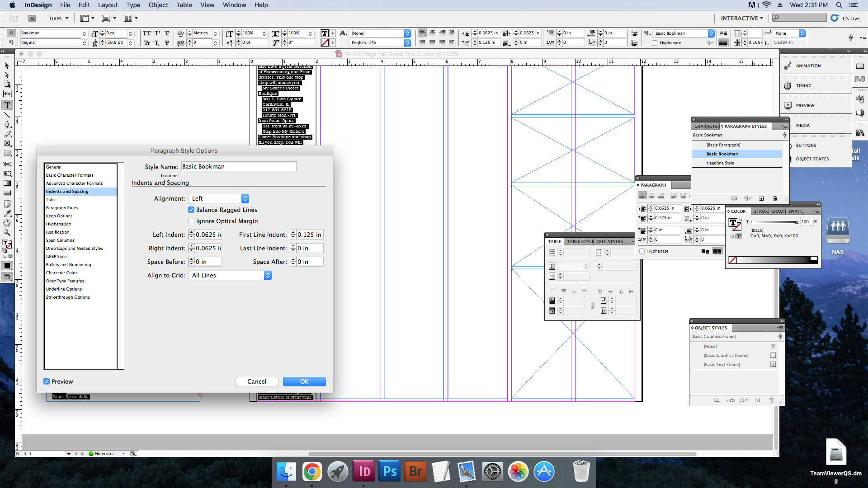This screenshot has width=868, height=488.
Task: Open the Layout menu
Action: tap(108, 5)
